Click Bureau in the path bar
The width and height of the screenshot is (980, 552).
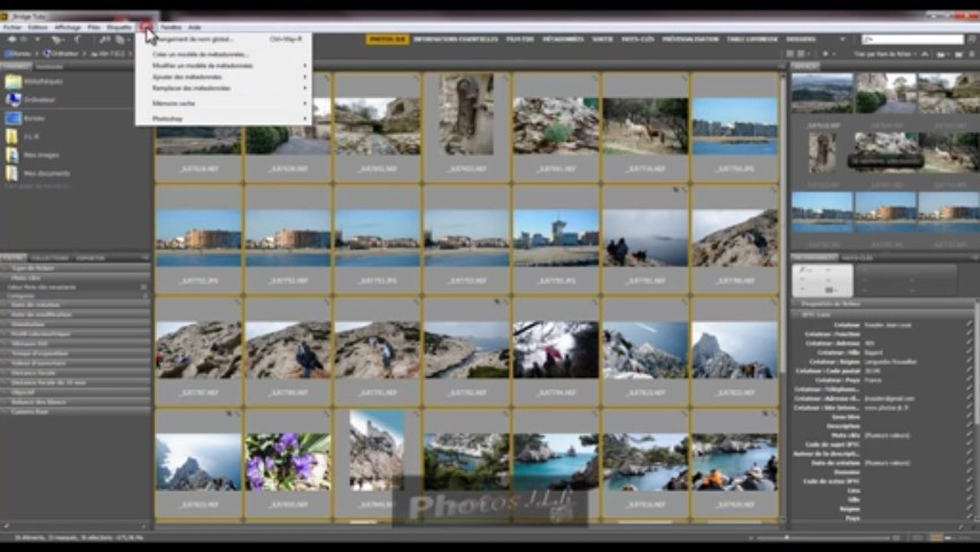[18, 54]
